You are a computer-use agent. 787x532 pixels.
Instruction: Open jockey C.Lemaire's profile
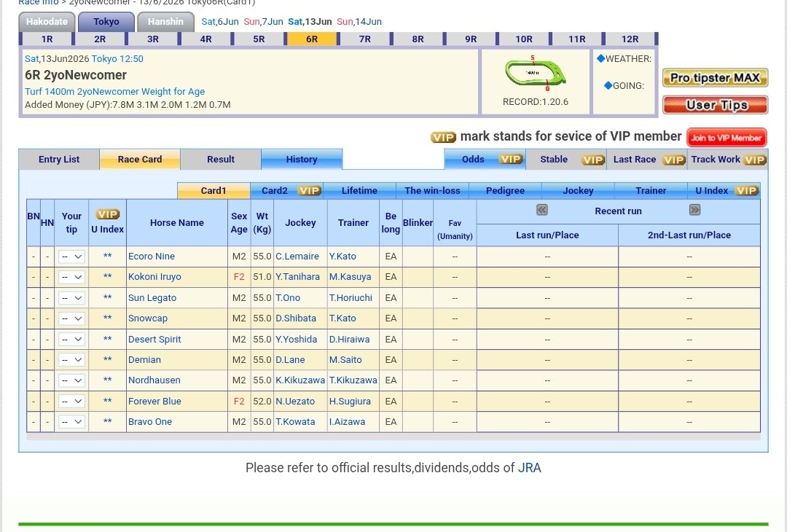coord(297,257)
